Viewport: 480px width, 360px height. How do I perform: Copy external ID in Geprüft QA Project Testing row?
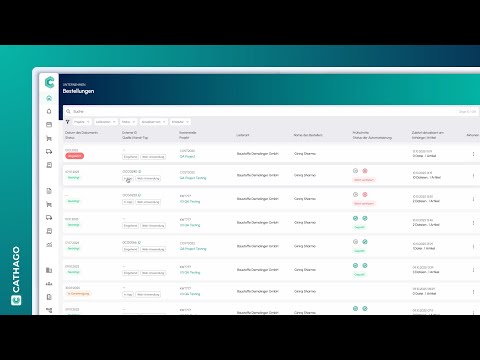pos(139,243)
